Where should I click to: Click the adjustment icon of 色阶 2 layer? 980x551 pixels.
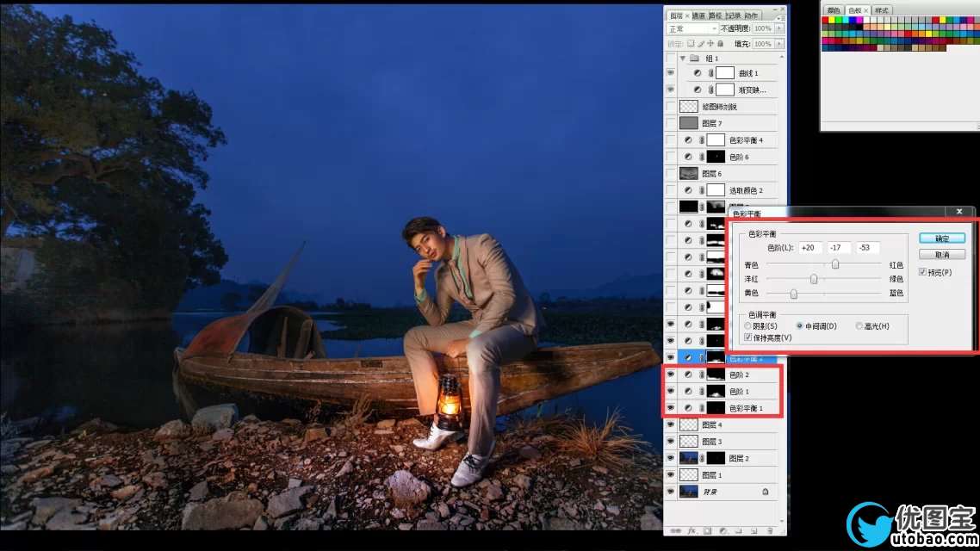tap(688, 375)
